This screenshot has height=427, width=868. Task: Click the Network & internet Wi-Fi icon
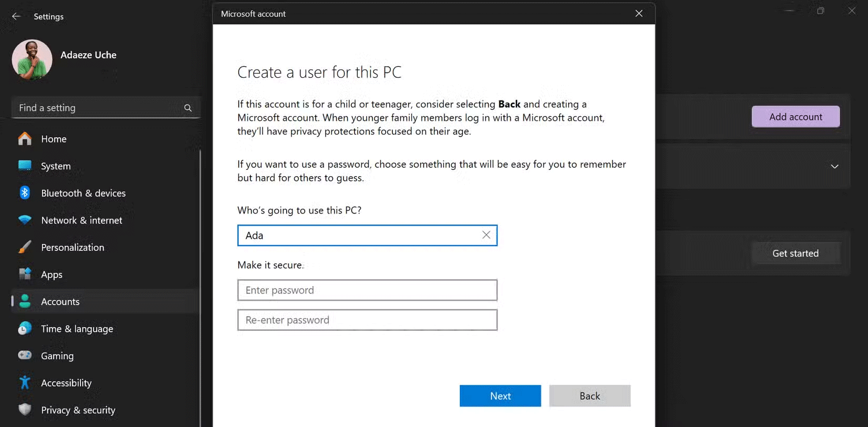tap(25, 220)
